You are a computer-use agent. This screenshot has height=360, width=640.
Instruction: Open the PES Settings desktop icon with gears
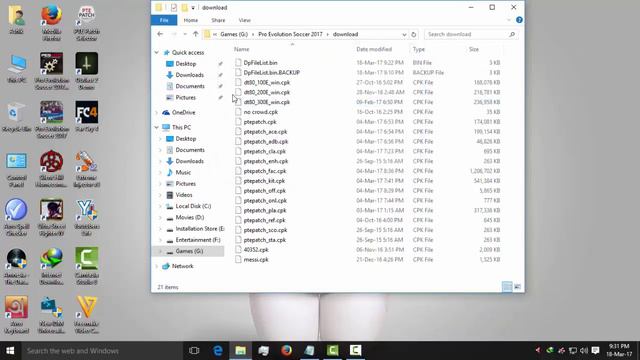coord(51,71)
